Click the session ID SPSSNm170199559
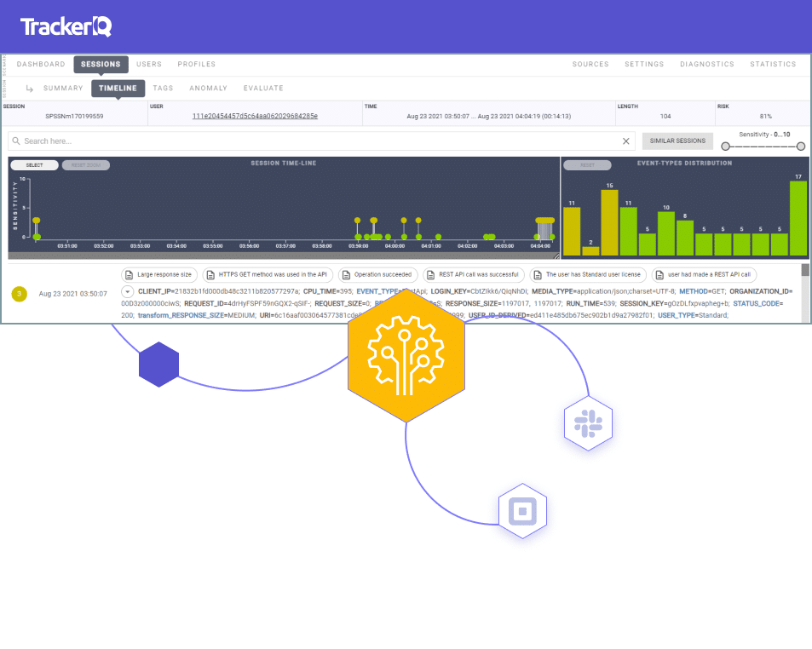Image resolution: width=812 pixels, height=649 pixels. pyautogui.click(x=74, y=117)
